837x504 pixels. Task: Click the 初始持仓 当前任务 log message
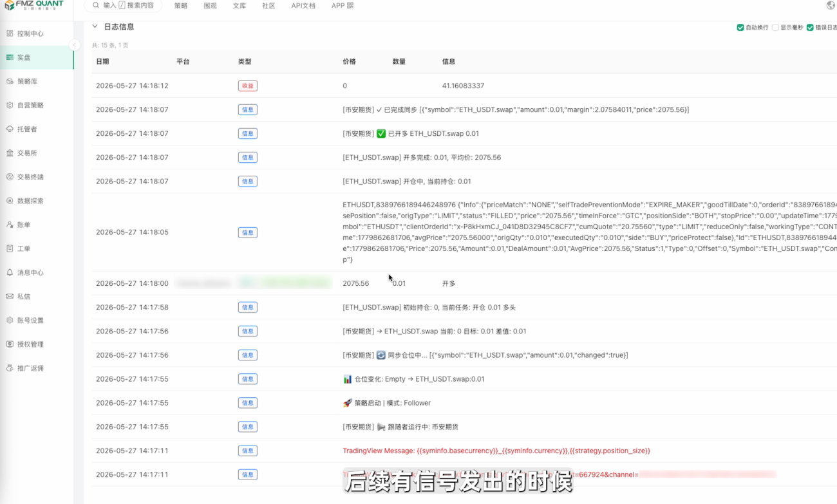(x=429, y=308)
